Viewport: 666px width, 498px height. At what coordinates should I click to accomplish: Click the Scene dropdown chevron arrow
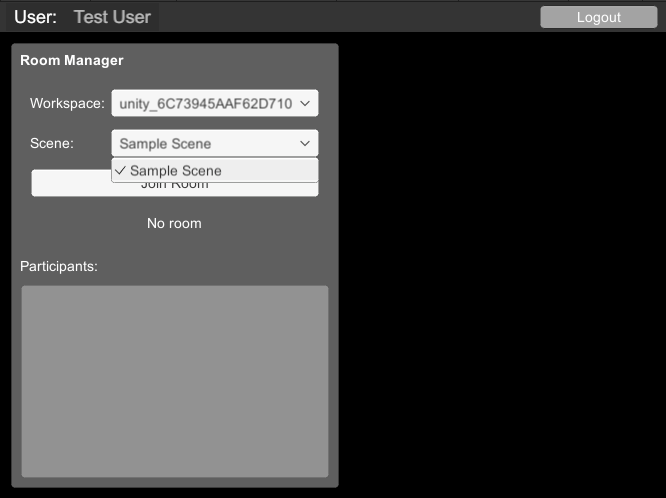click(305, 143)
